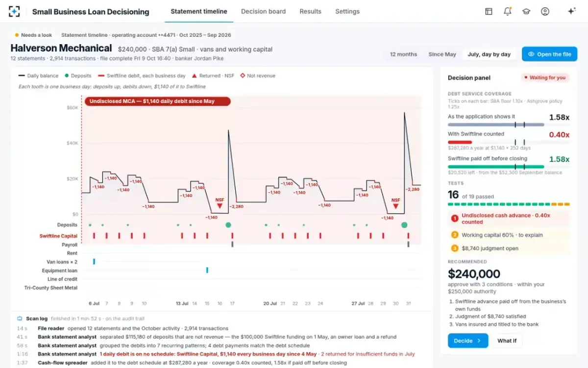Open Working capital 60% test
Image resolution: width=588 pixels, height=368 pixels.
[x=509, y=235]
